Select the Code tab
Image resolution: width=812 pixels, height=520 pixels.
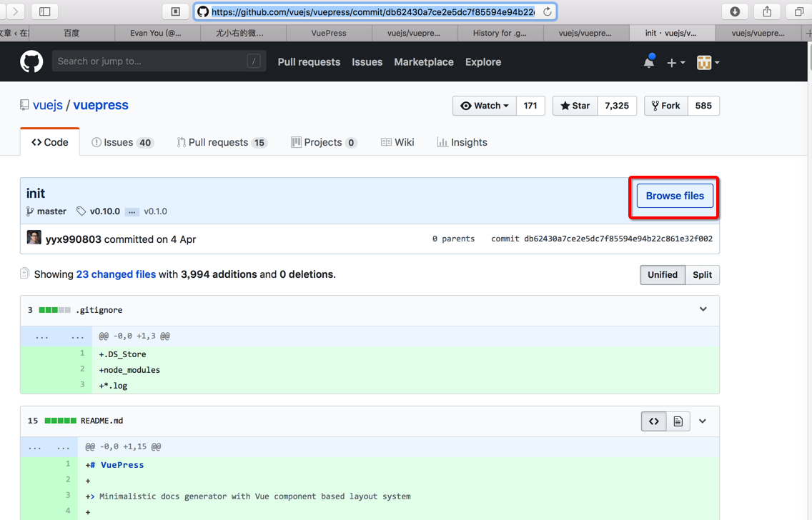pyautogui.click(x=50, y=142)
